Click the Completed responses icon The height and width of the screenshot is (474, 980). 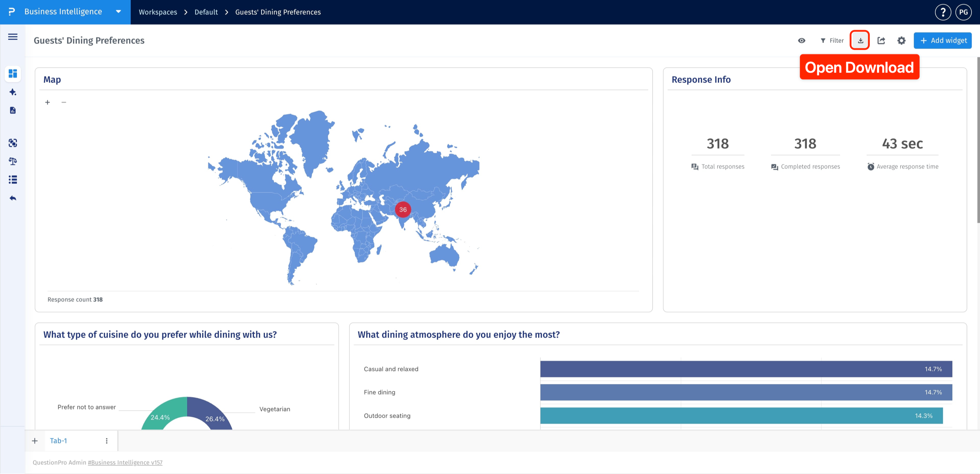[774, 167]
